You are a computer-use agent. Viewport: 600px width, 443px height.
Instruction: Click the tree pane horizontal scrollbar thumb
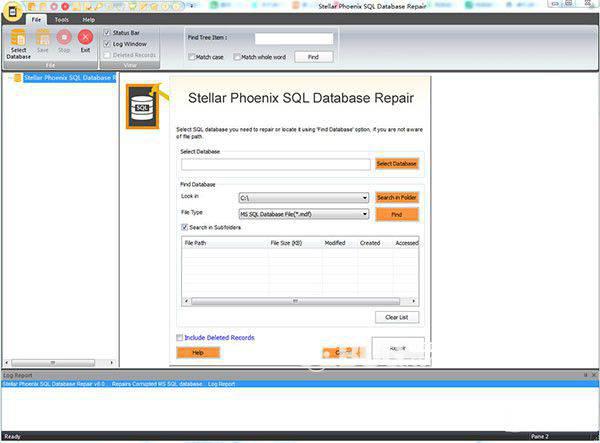pos(53,362)
